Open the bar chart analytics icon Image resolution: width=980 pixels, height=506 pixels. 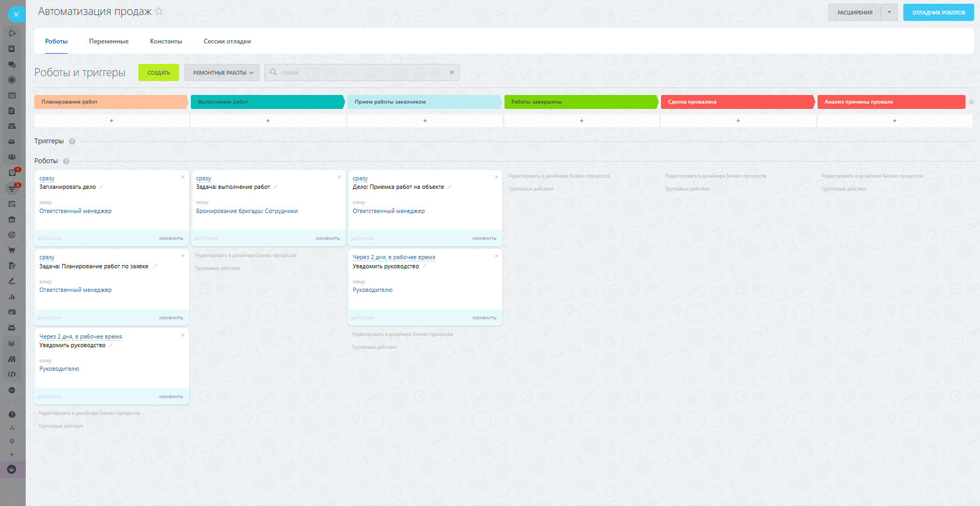pyautogui.click(x=12, y=297)
